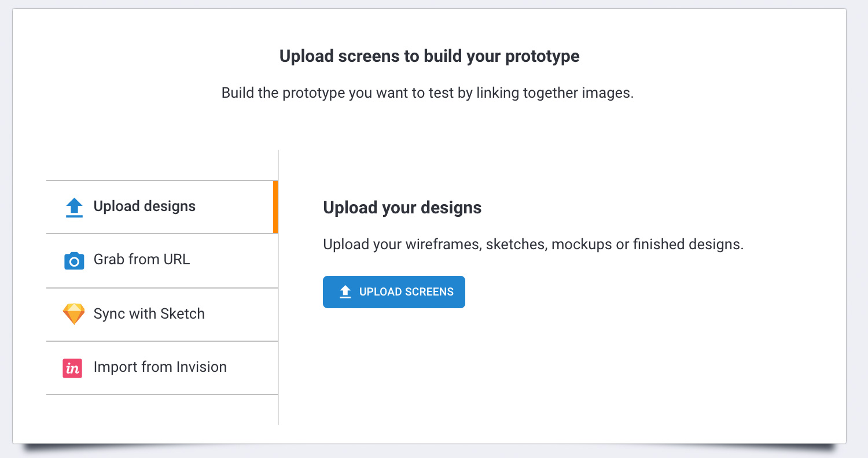This screenshot has height=458, width=868.
Task: Click the main title 'Upload screens to build your prototype'
Action: 429,57
